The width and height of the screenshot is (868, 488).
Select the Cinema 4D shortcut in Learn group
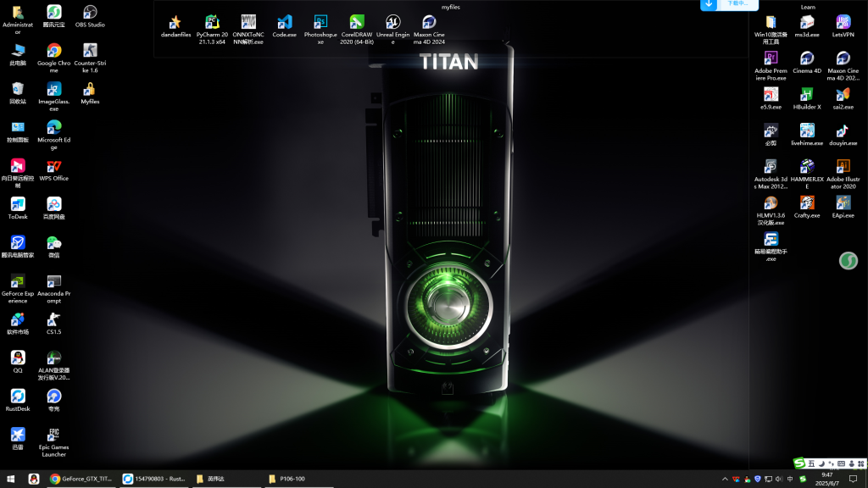807,62
